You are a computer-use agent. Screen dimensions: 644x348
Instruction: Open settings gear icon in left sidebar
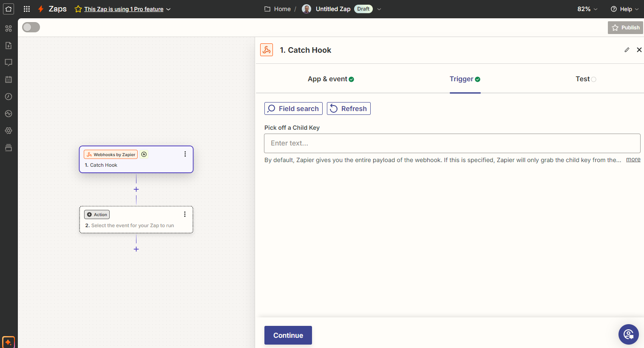(9, 131)
